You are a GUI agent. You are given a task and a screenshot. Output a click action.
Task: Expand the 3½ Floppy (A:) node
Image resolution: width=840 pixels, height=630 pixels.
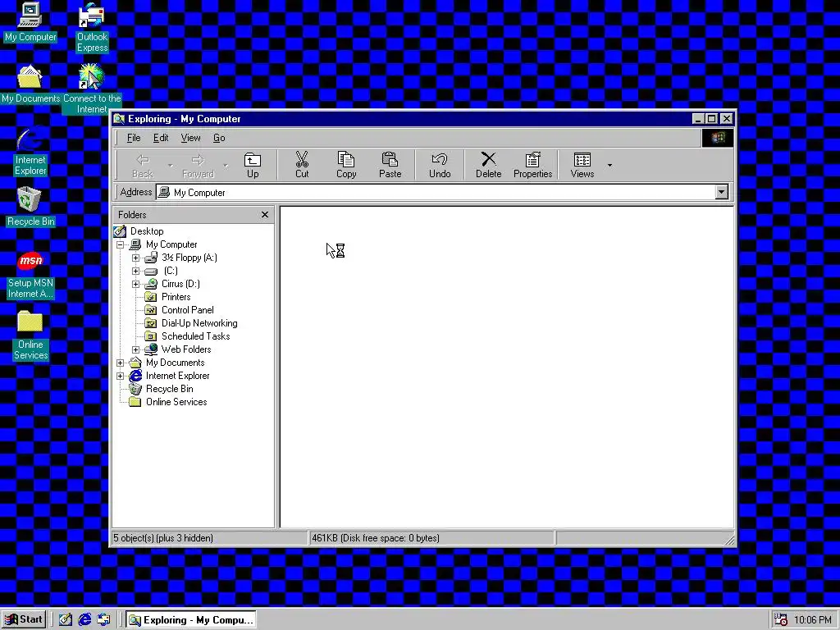[x=135, y=258]
